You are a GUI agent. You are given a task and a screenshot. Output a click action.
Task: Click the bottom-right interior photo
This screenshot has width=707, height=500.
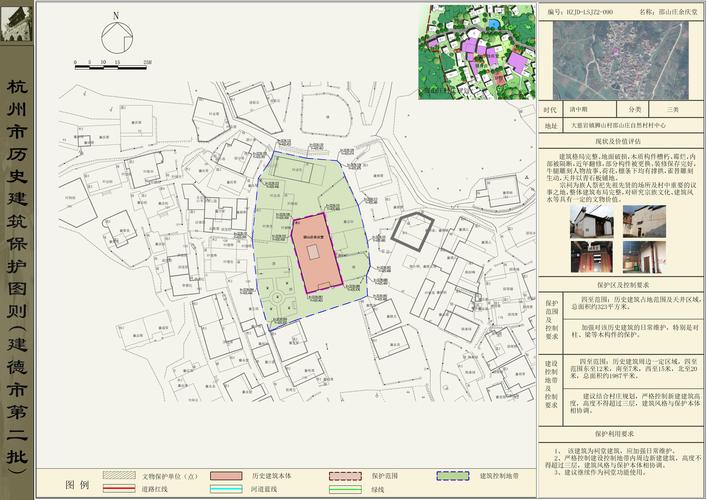coord(644,257)
